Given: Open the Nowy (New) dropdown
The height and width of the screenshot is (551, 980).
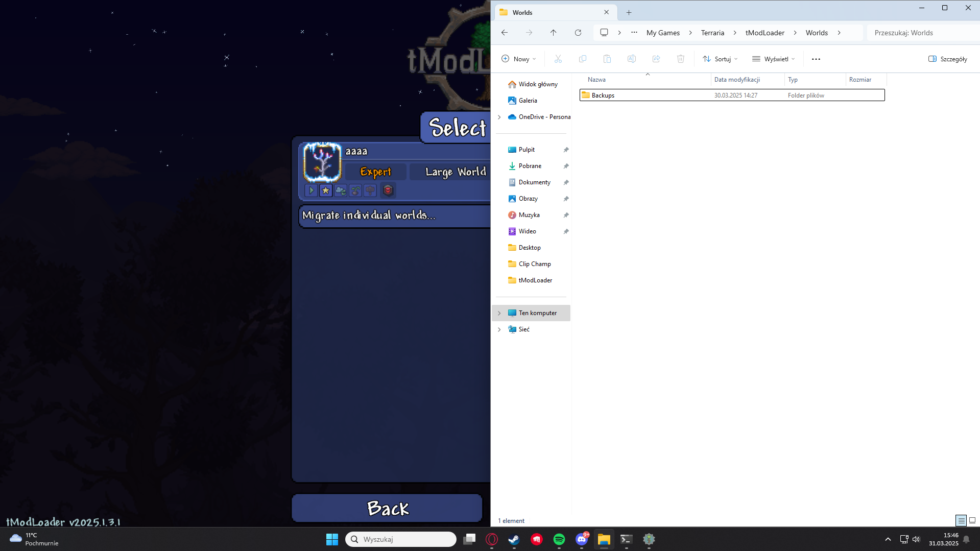Looking at the screenshot, I should [x=519, y=59].
